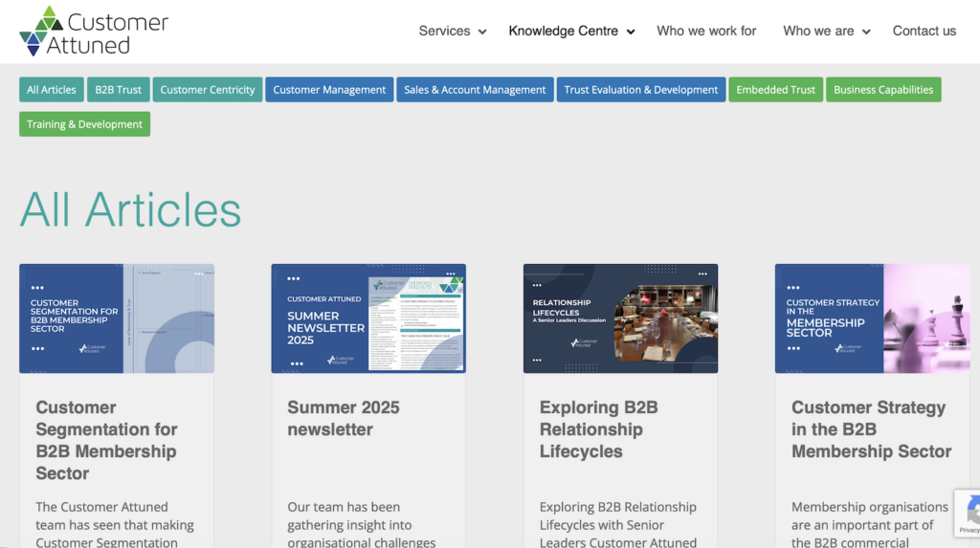980x548 pixels.
Task: Choose Sales & Account Management filter
Action: 475,90
